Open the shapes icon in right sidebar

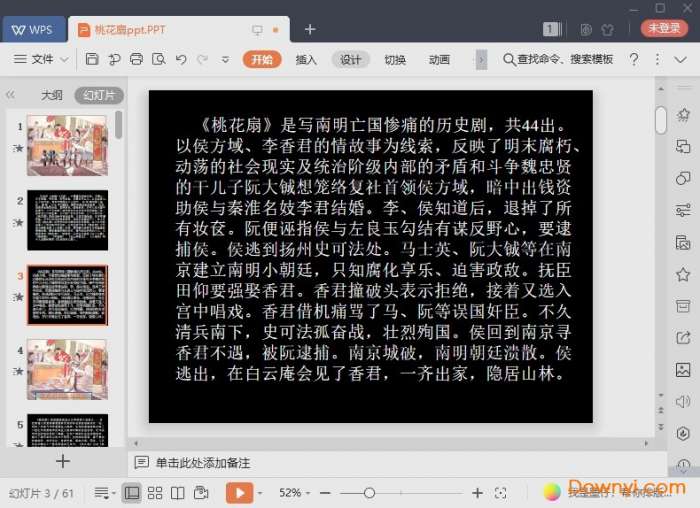683,179
